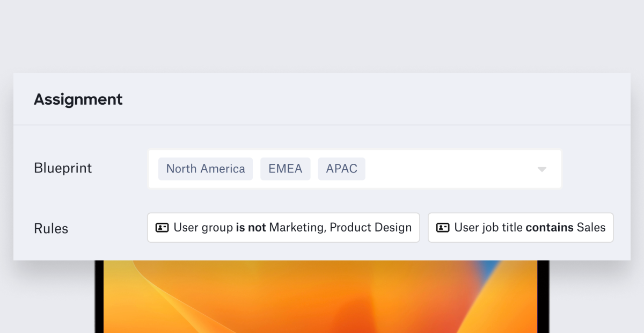Click the Rules field label
This screenshot has height=333, width=644.
[x=51, y=228]
